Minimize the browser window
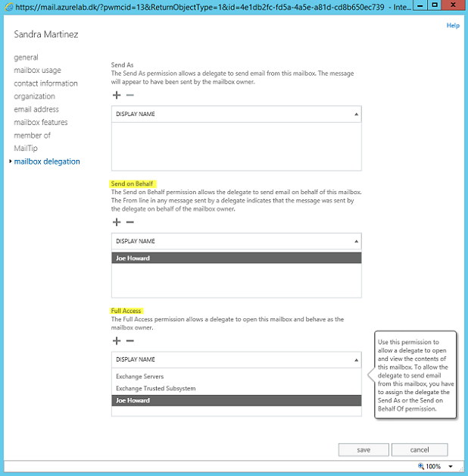This screenshot has height=476, width=468. tap(420, 5)
